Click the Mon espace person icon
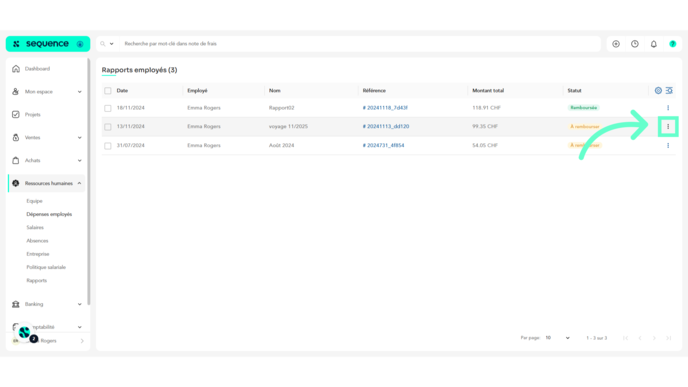Viewport: 688px width, 387px height. (16, 92)
